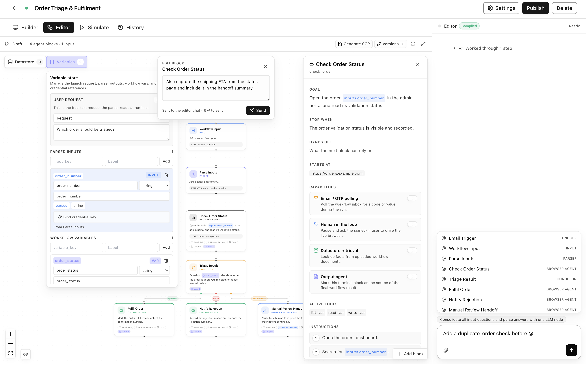Click the refresh icon near Versions
The height and width of the screenshot is (366, 588).
(414, 44)
